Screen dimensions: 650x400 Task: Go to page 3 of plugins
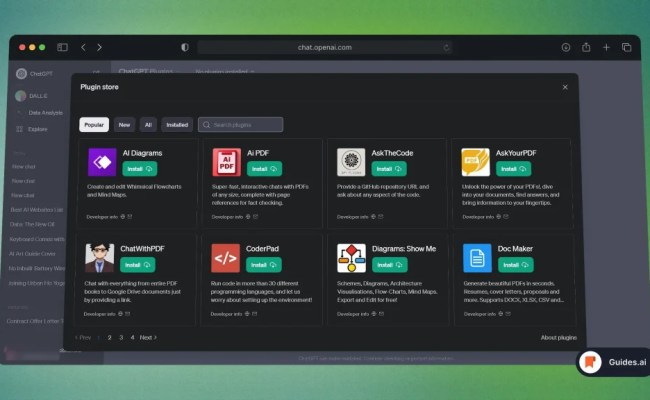point(121,337)
